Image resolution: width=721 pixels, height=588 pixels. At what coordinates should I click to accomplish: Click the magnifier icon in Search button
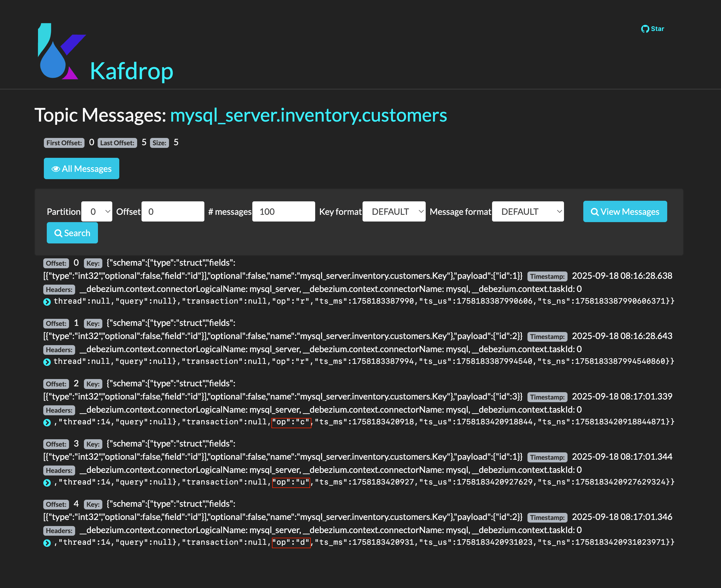(58, 234)
